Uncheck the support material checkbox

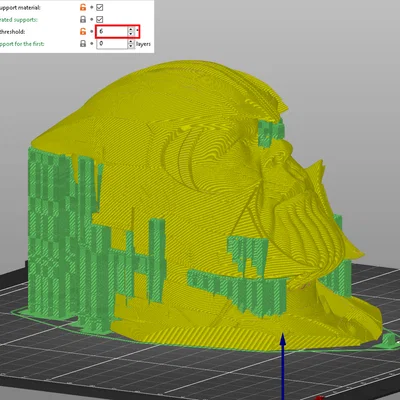point(99,7)
